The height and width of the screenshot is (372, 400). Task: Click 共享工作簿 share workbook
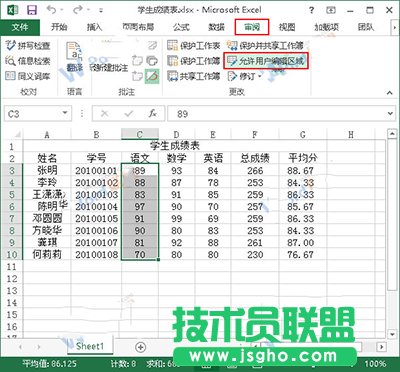tap(194, 76)
